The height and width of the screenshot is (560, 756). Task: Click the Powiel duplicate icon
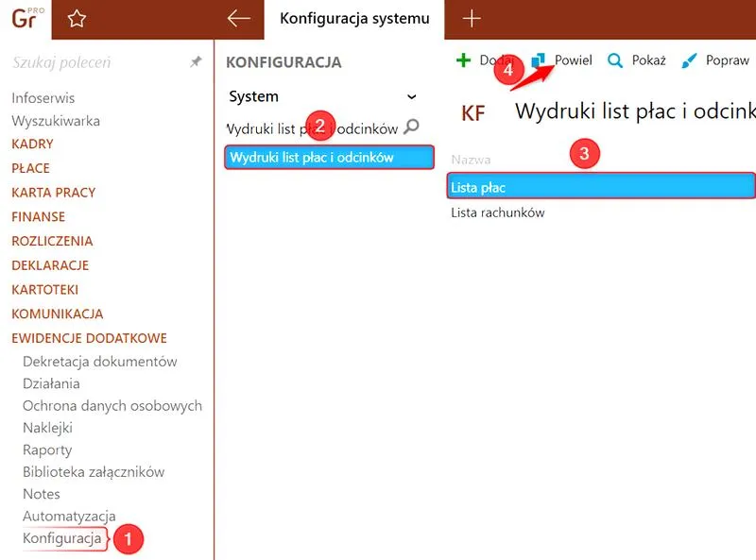coord(539,59)
